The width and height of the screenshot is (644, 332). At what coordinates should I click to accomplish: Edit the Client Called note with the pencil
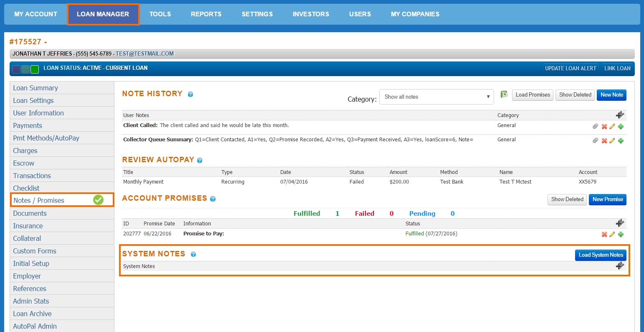pyautogui.click(x=612, y=127)
